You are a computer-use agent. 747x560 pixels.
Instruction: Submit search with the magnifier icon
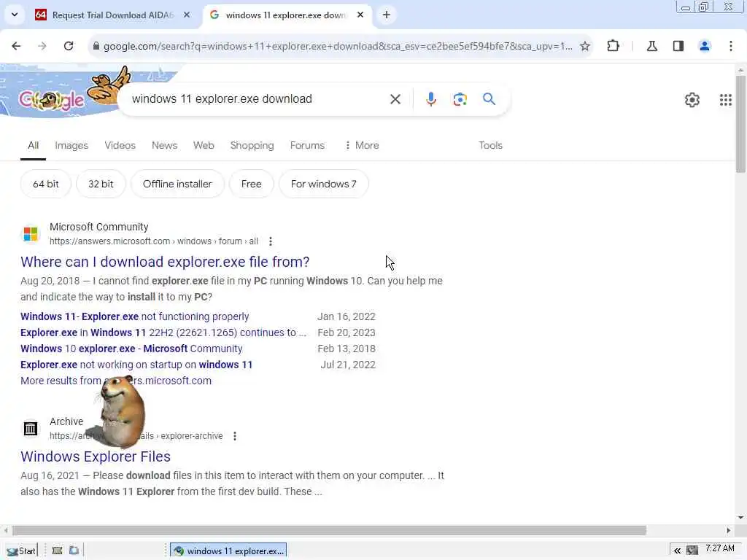click(x=489, y=99)
